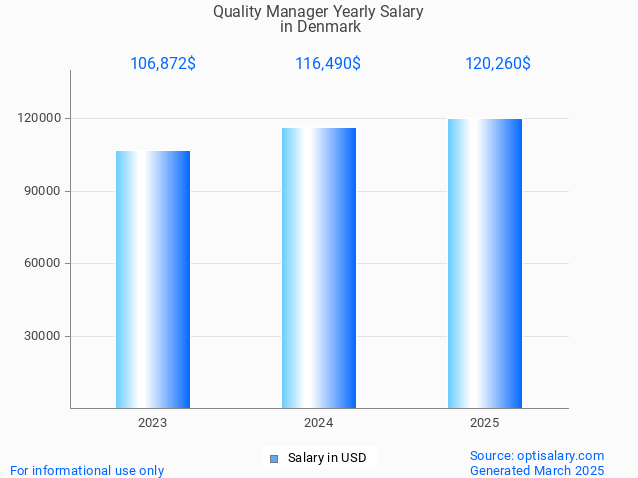Screen dimensions: 638x478
Task: Click the 106,872$ value label
Action: (163, 63)
